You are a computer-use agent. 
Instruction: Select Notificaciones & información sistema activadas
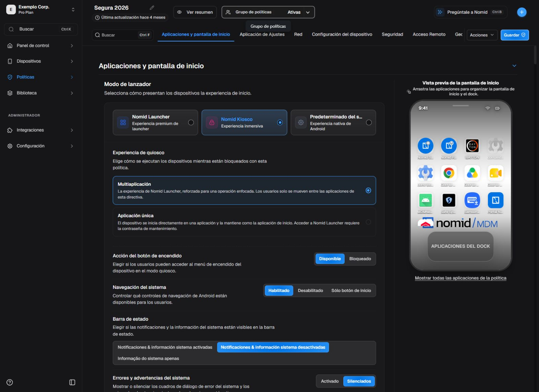point(165,347)
